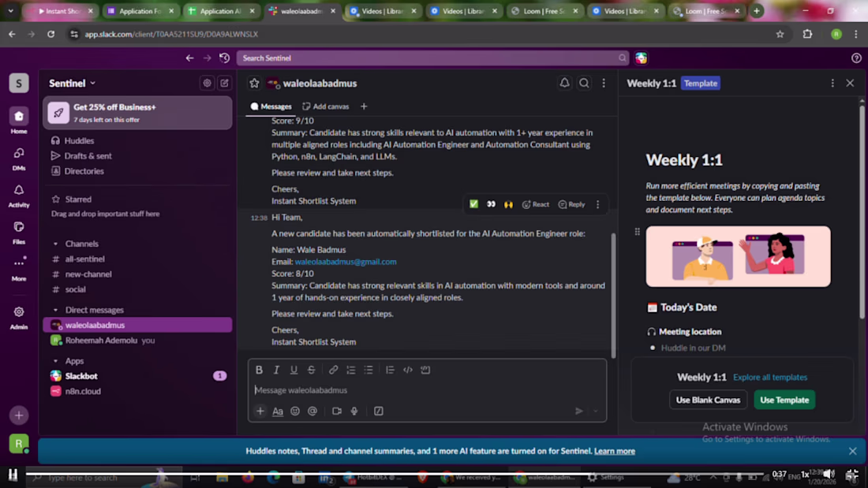
Task: Click the Weekly 1:1 template illustration
Action: tap(738, 256)
